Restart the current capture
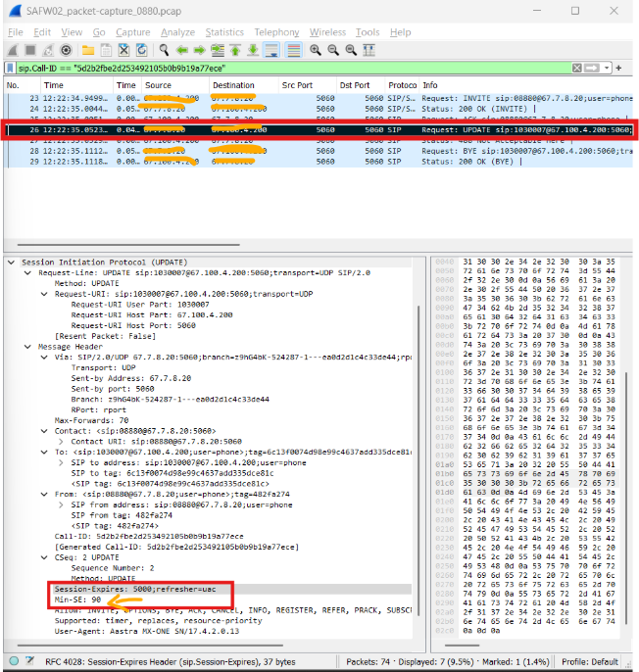 tap(48, 51)
